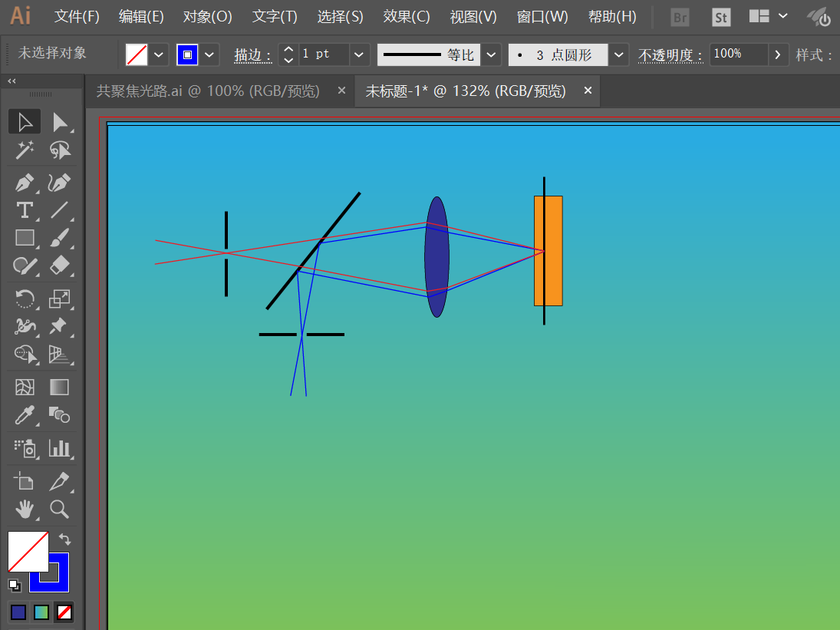Open the fill color dropdown arrow
The width and height of the screenshot is (840, 630).
tap(159, 54)
